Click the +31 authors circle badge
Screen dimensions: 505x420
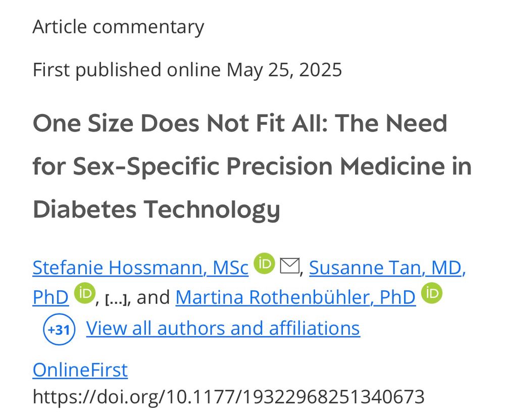59,330
